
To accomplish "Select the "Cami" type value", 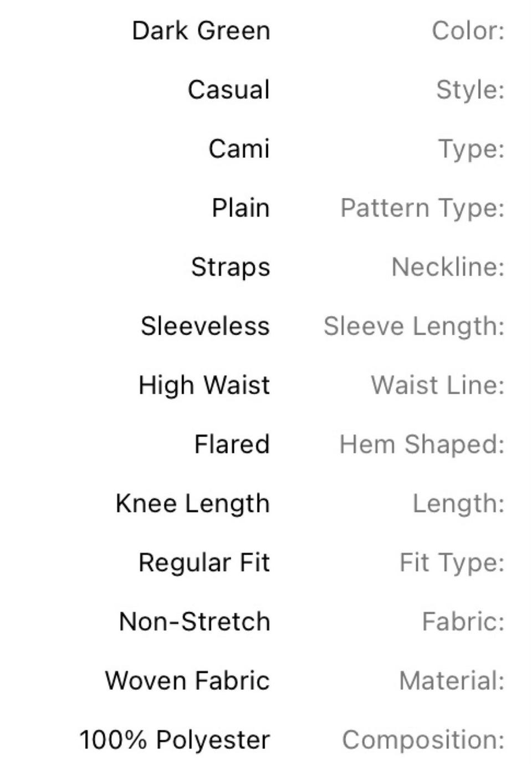I will (239, 148).
